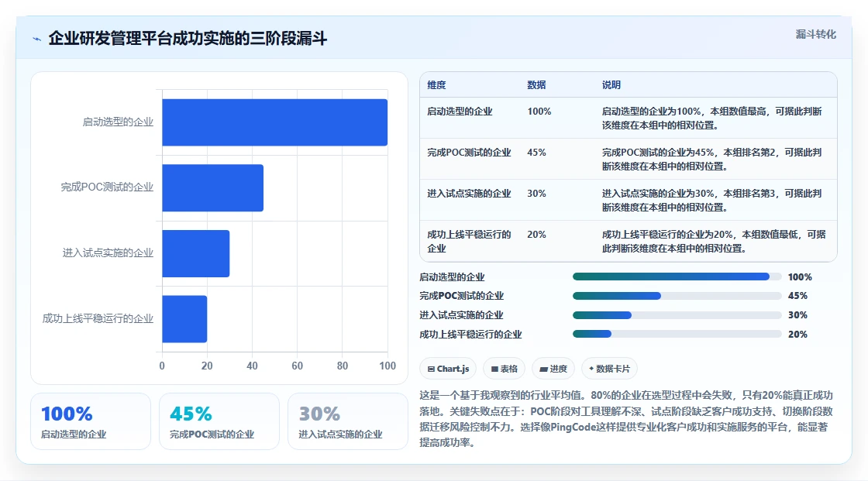
Task: Click the 数据 column header
Action: pyautogui.click(x=536, y=84)
